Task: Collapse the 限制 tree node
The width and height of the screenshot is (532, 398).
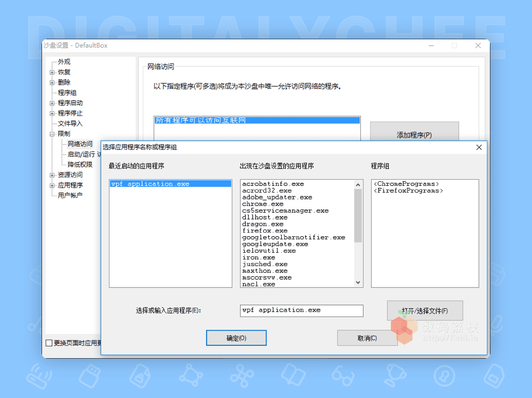Action: 52,134
